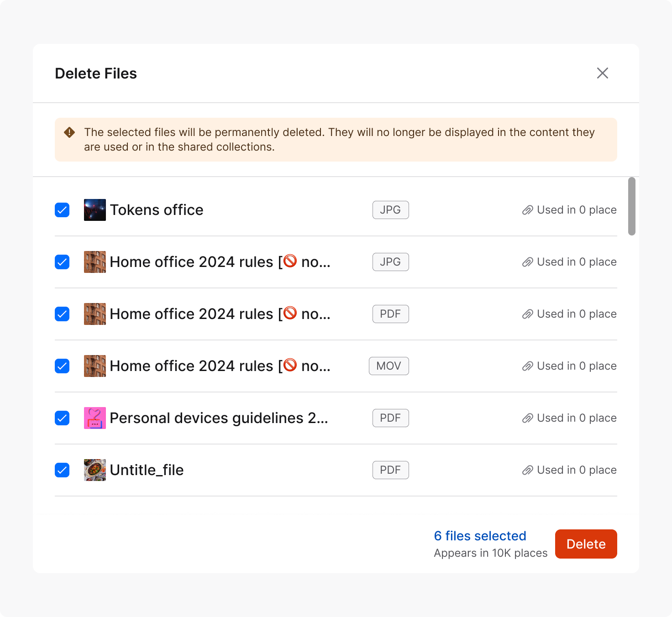The width and height of the screenshot is (672, 617).
Task: Click the 'Appears in 10K places' text
Action: click(x=491, y=553)
